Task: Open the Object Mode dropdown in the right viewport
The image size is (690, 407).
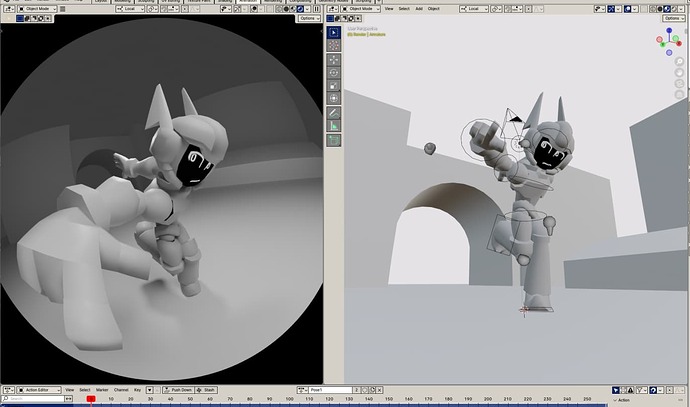Action: click(x=361, y=9)
